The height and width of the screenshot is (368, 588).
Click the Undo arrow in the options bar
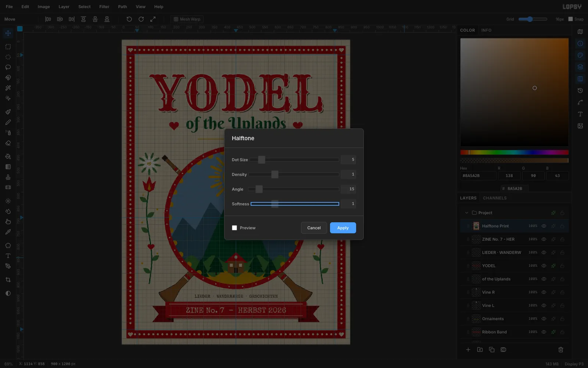click(x=129, y=19)
